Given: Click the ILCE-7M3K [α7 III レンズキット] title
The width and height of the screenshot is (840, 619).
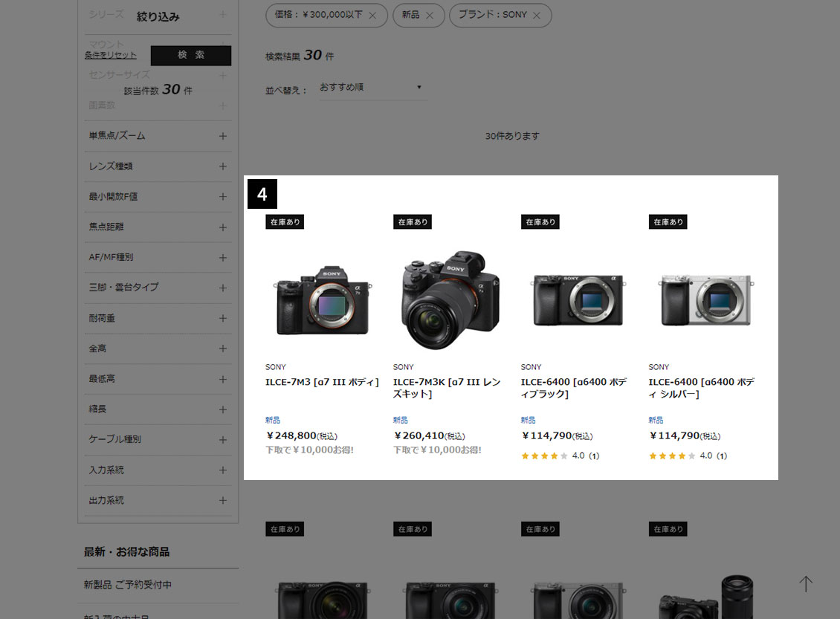Looking at the screenshot, I should (447, 388).
